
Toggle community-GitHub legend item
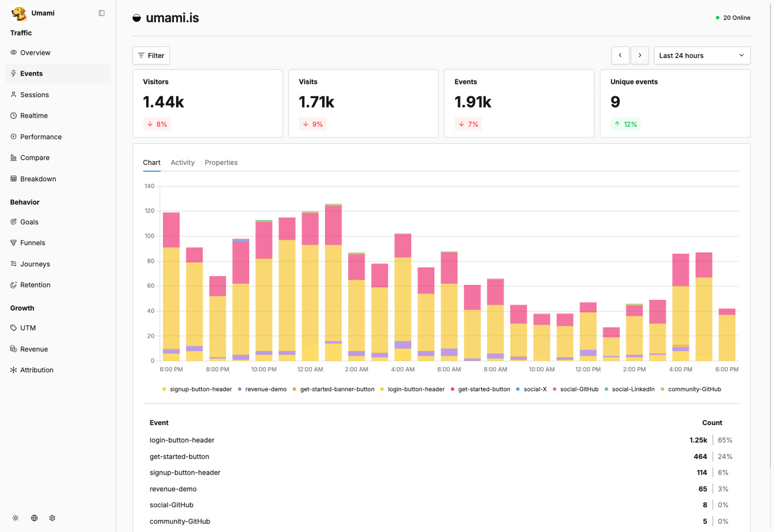(691, 389)
